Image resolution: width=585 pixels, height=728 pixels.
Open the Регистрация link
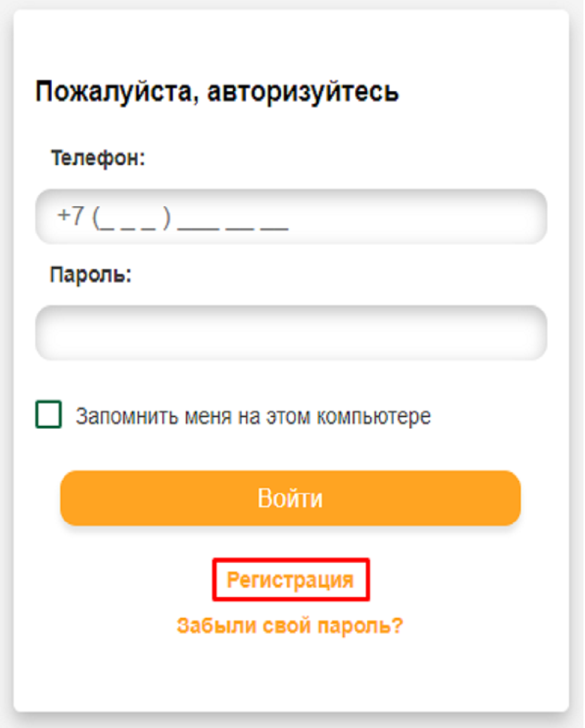(290, 580)
